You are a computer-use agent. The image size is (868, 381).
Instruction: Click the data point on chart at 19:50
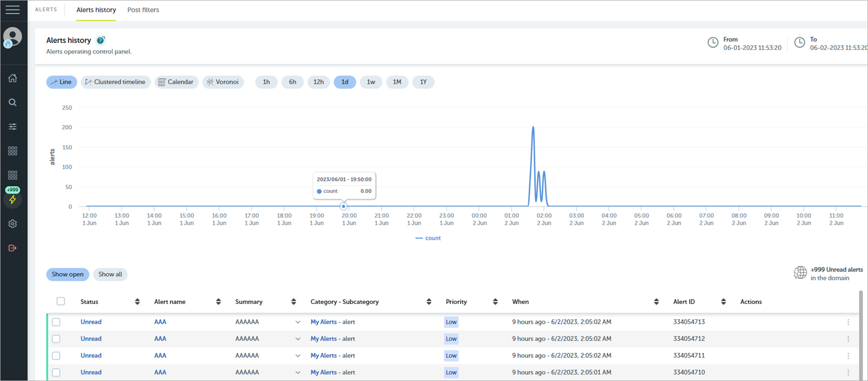[343, 206]
